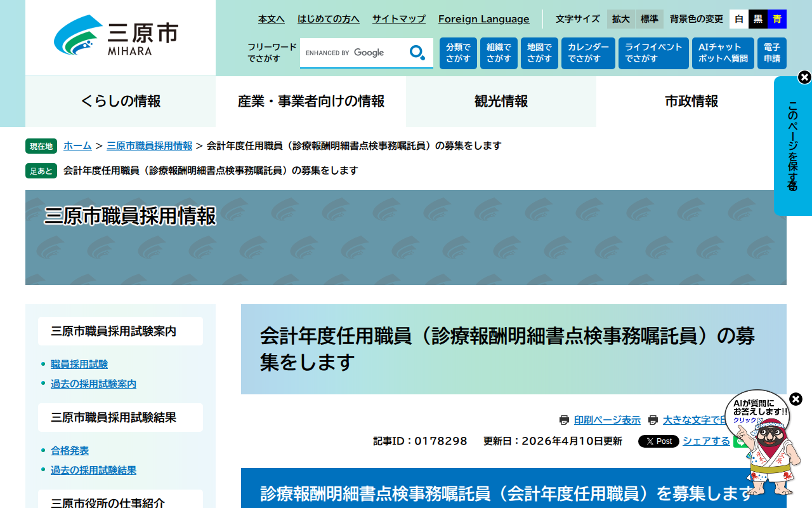Viewport: 812px width, 508px height.
Task: Click 三原市職員採用試験案内 sidebar heading
Action: click(x=121, y=331)
